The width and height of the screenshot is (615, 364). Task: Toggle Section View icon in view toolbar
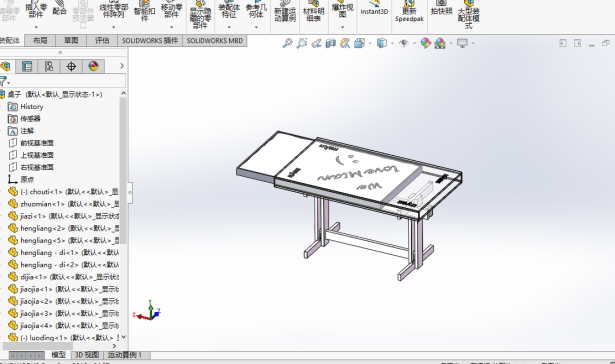(331, 43)
